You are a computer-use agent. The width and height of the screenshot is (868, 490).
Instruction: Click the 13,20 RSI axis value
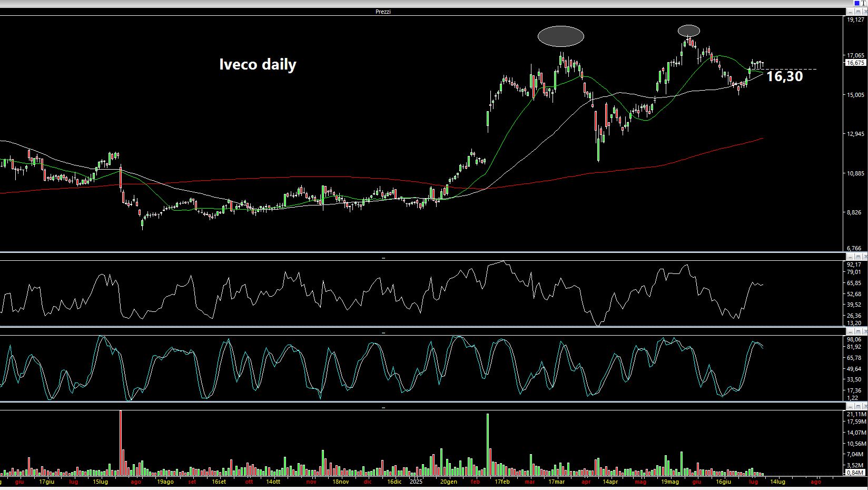(854, 323)
